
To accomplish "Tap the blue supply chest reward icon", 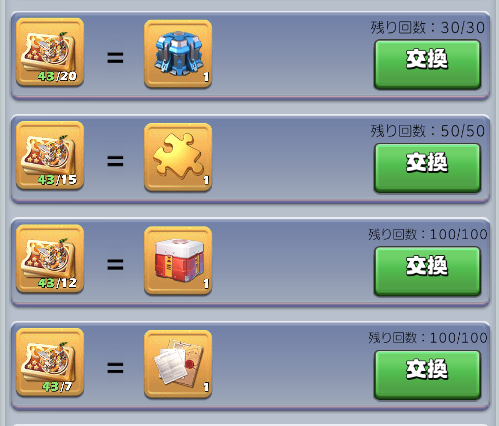I will [x=178, y=54].
